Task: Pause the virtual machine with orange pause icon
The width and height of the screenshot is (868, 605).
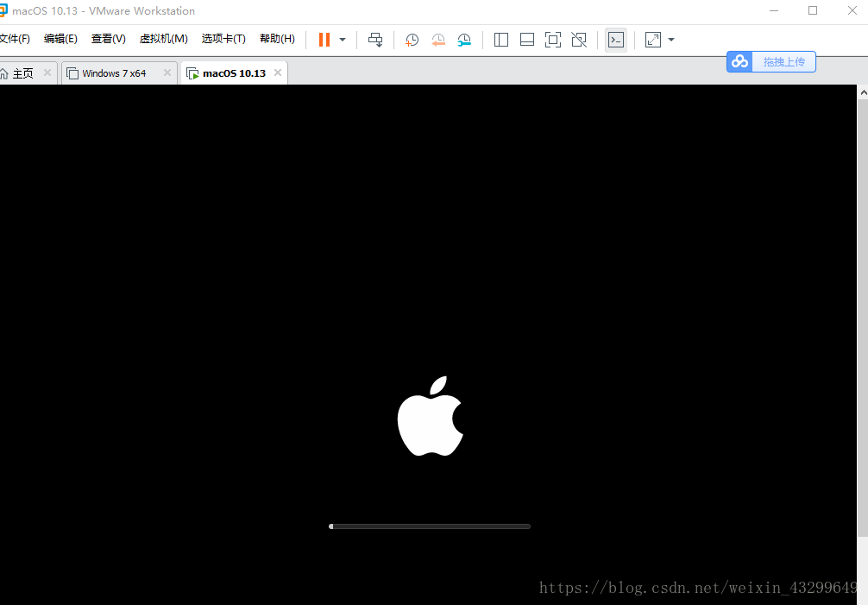Action: point(324,40)
